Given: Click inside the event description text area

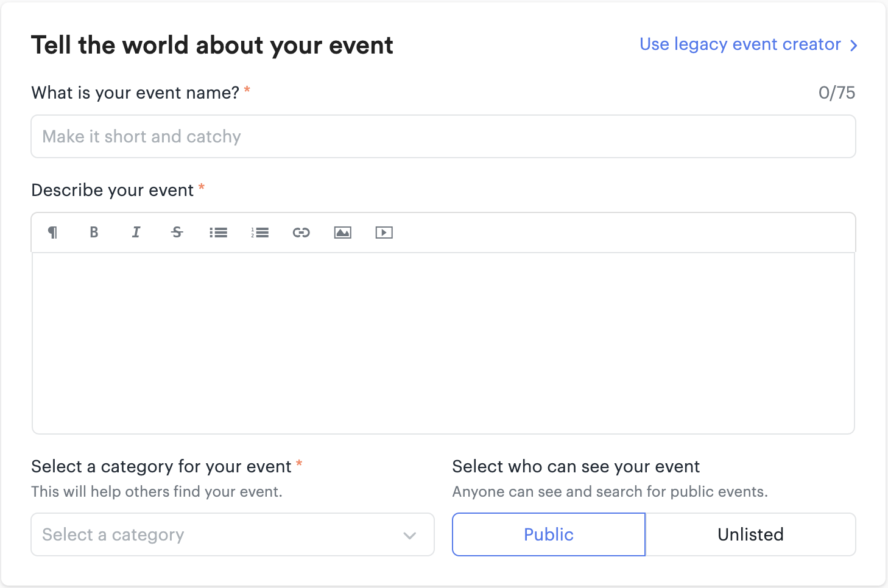Looking at the screenshot, I should 443,343.
